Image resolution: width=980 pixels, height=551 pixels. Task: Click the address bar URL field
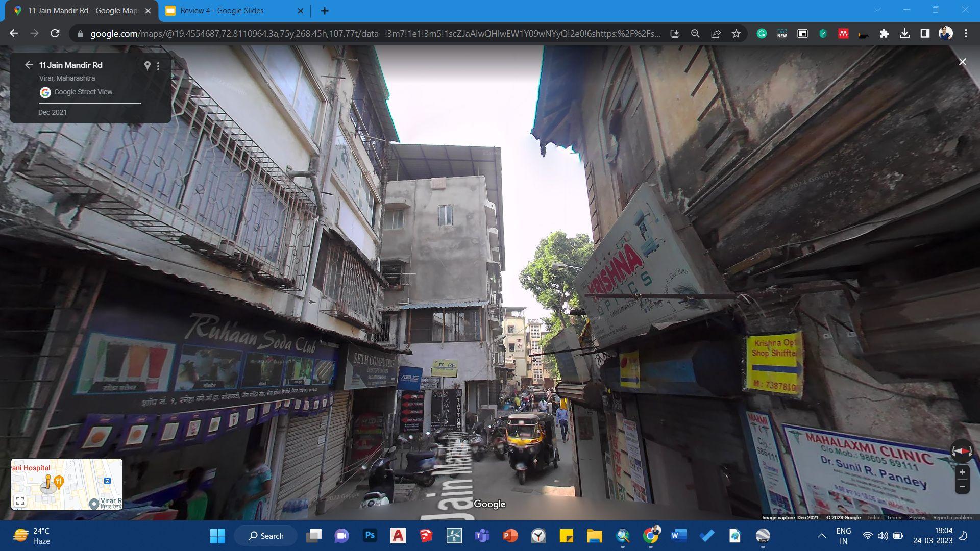(375, 34)
